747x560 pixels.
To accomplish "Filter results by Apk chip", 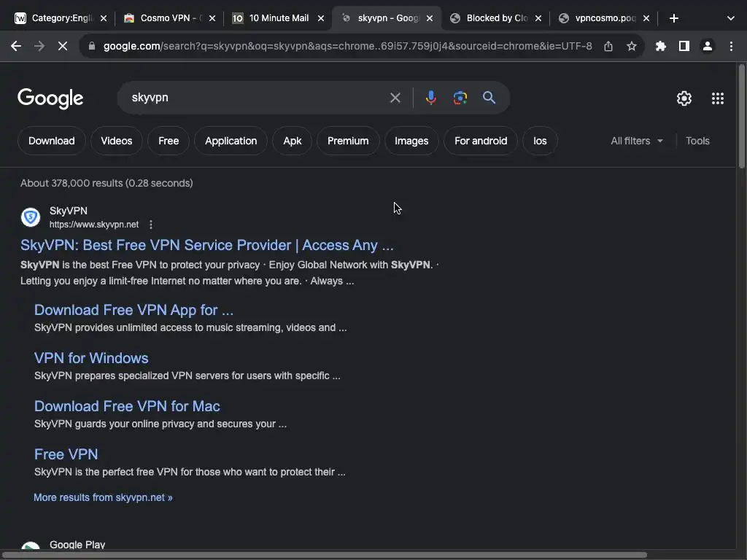I will point(292,141).
